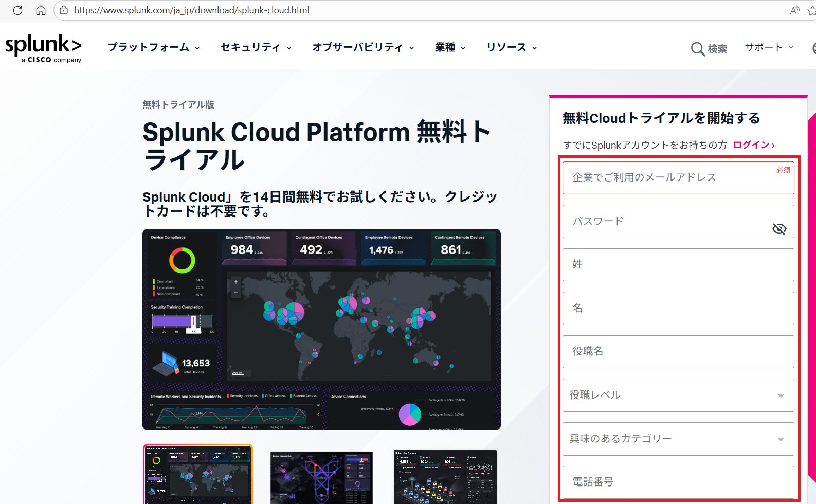Image resolution: width=816 pixels, height=504 pixels.
Task: Click the browser home icon
Action: (41, 10)
